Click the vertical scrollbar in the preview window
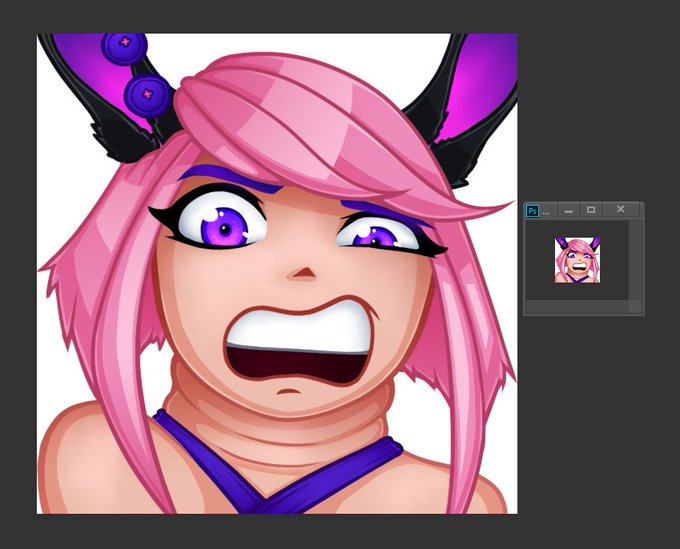This screenshot has height=549, width=680. [x=635, y=260]
